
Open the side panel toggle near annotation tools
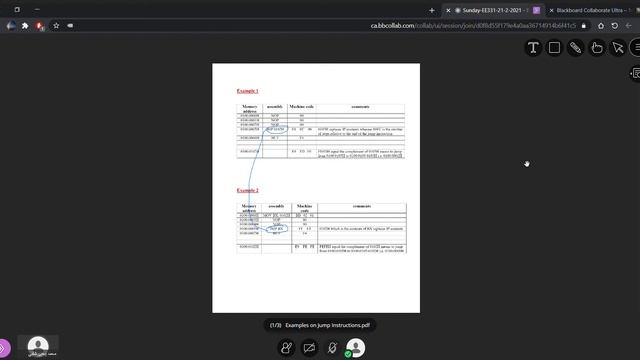point(635,73)
